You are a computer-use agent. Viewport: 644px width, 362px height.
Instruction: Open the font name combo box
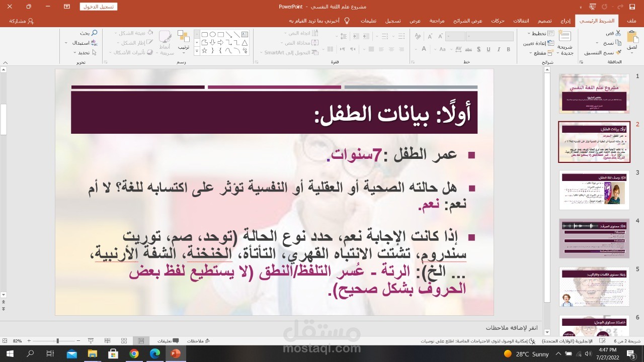[x=491, y=36]
